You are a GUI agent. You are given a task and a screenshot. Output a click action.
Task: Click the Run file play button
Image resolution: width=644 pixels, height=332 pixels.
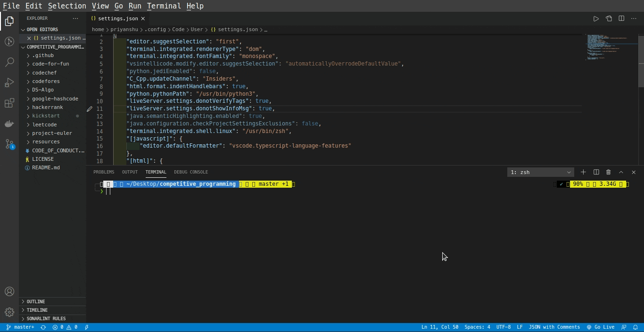pos(596,18)
